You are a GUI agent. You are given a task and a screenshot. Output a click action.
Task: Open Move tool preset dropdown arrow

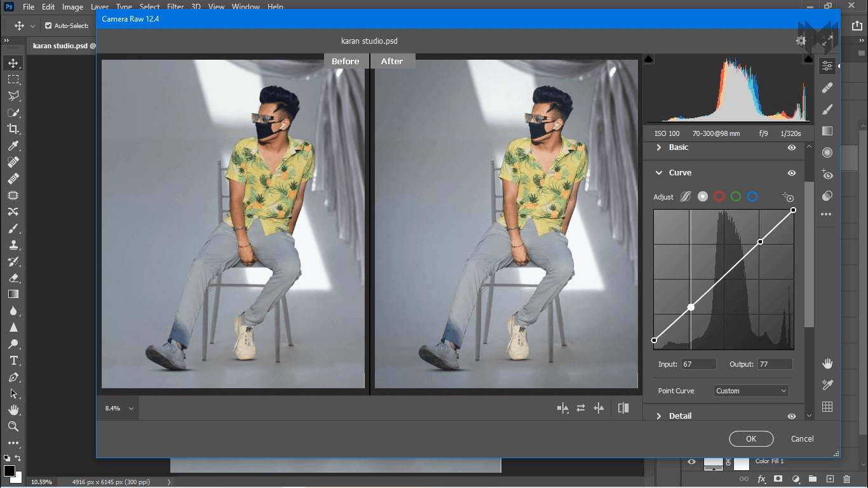pos(32,26)
